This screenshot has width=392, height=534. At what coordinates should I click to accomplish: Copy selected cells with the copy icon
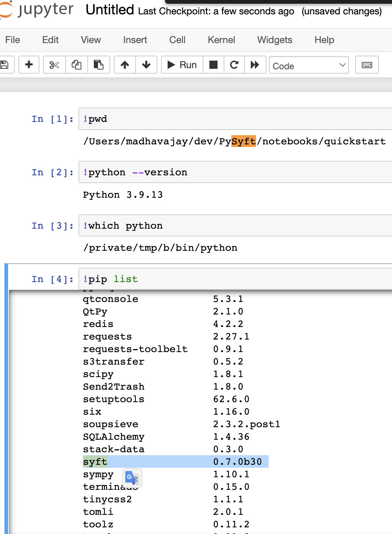[x=77, y=64]
